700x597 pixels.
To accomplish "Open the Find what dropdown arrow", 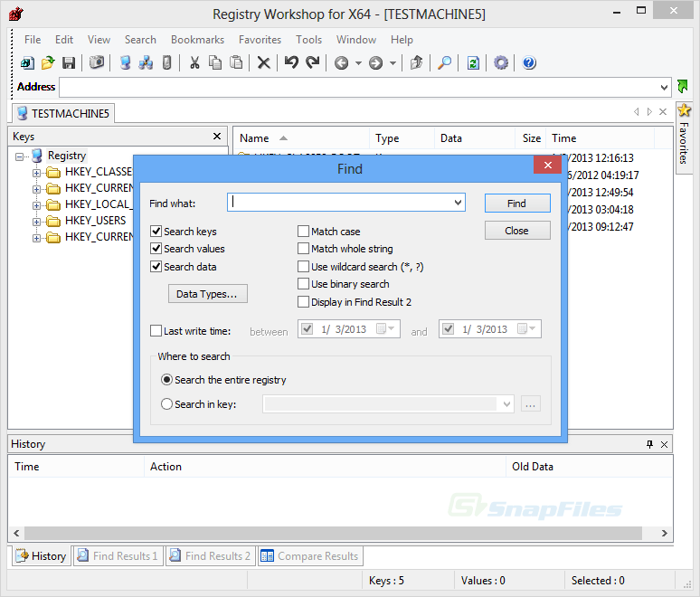I will [x=458, y=203].
